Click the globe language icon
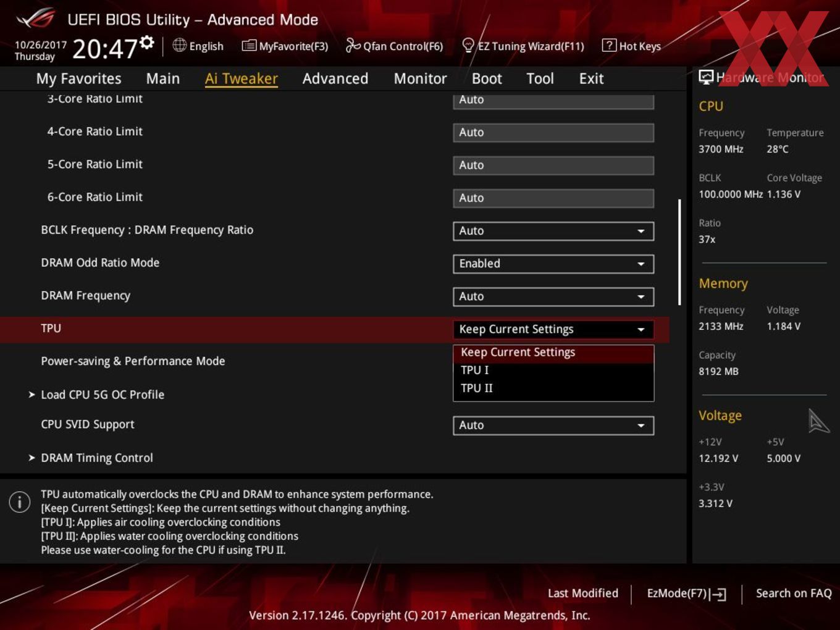840x630 pixels. (x=179, y=45)
